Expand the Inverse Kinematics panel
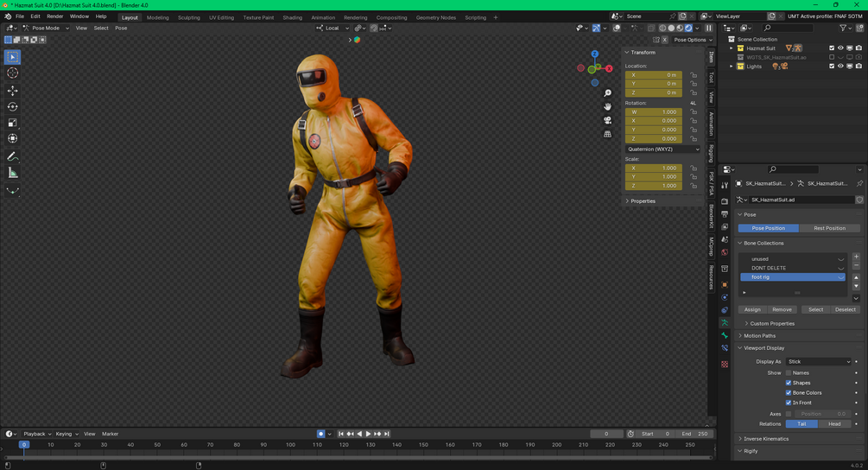 click(x=765, y=439)
